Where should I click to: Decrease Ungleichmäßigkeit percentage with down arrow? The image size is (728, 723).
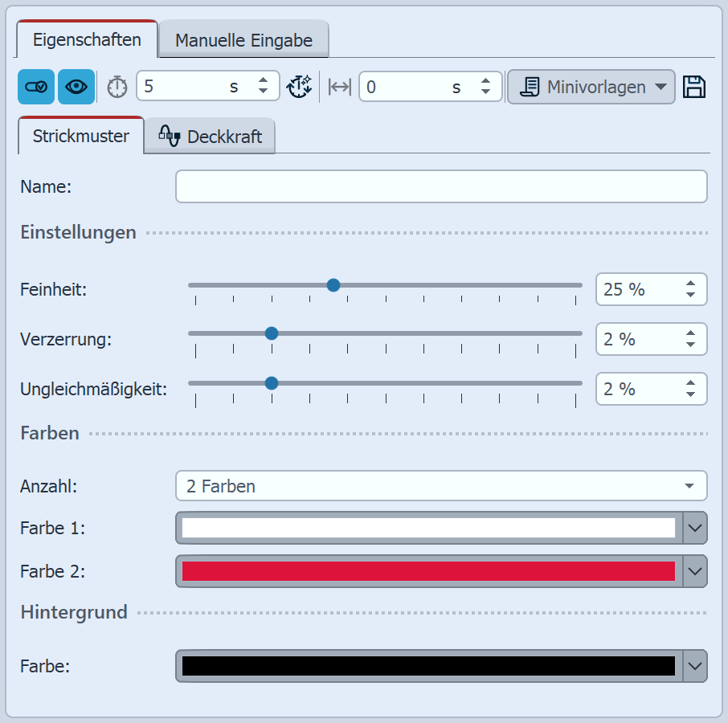[x=690, y=394]
